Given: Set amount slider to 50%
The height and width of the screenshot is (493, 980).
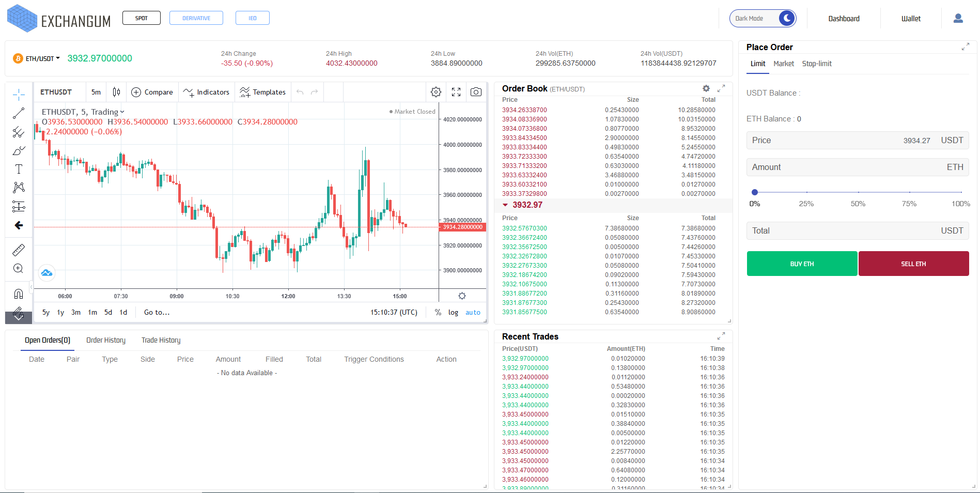Looking at the screenshot, I should (858, 192).
